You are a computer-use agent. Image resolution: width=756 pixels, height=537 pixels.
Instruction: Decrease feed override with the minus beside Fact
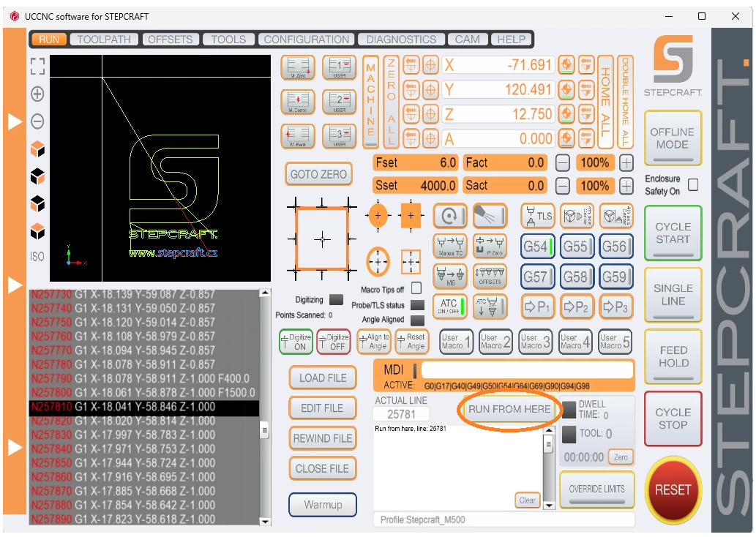563,163
